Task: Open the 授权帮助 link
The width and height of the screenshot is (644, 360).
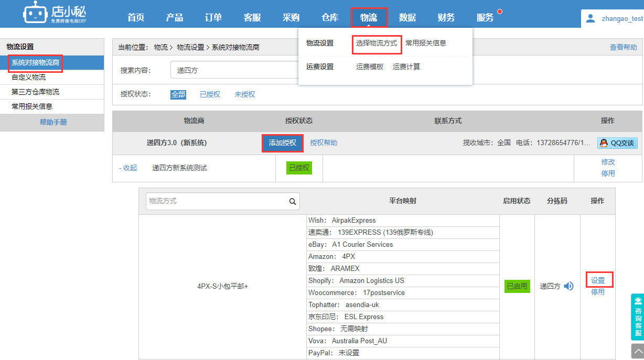Action: [324, 143]
